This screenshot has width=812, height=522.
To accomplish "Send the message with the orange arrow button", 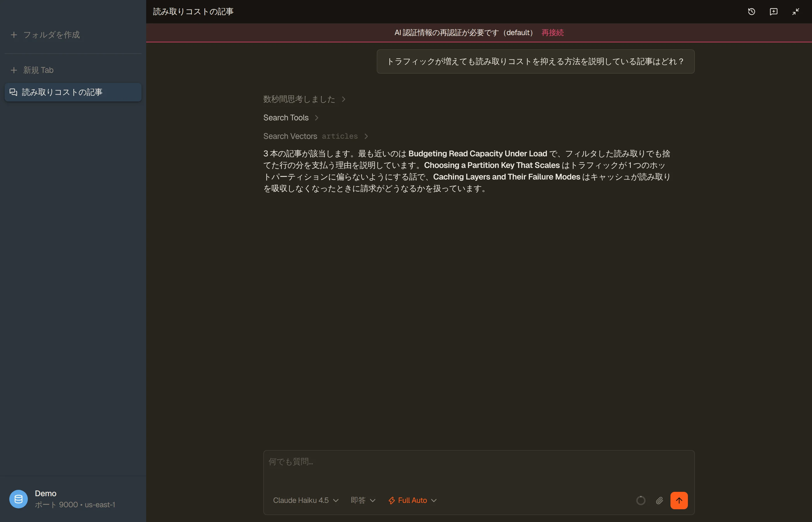I will tap(679, 500).
